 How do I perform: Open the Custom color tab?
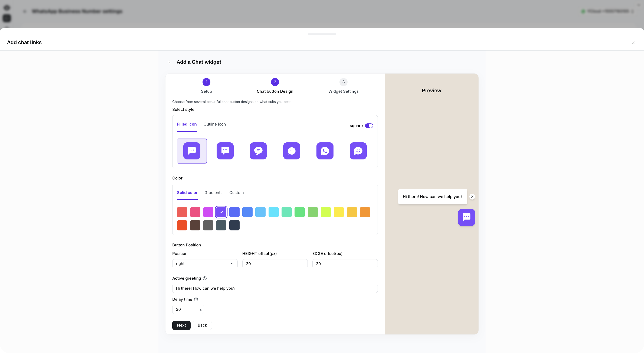(x=236, y=193)
